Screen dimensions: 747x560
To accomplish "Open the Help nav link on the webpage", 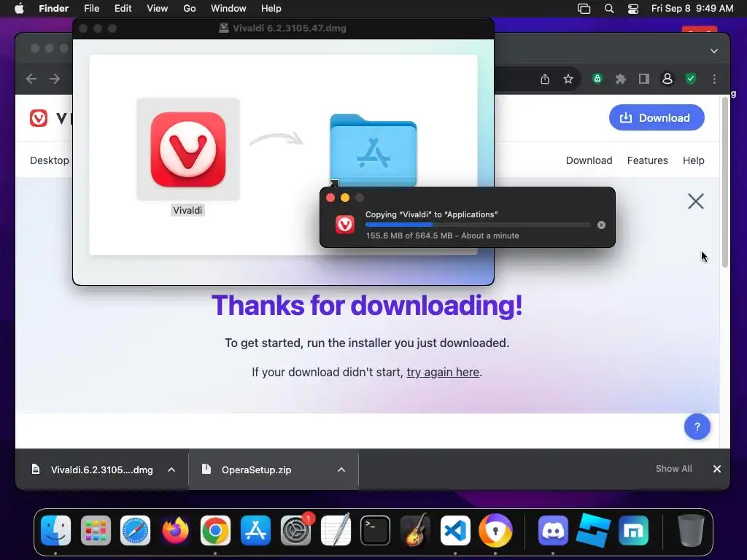I will (693, 160).
